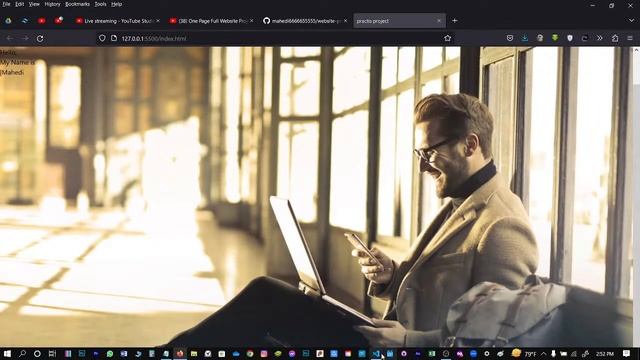The height and width of the screenshot is (360, 640).
Task: Open Messenger from the taskbar
Action: 292,354
